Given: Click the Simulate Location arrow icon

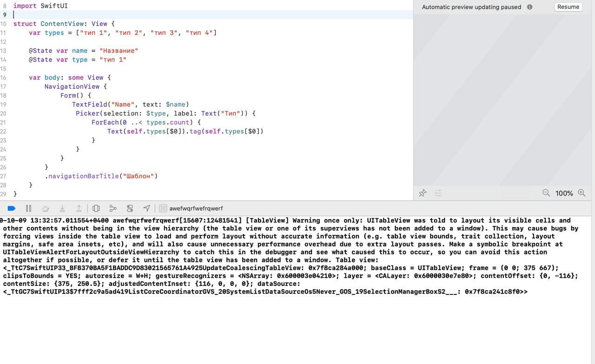Looking at the screenshot, I should 146,208.
